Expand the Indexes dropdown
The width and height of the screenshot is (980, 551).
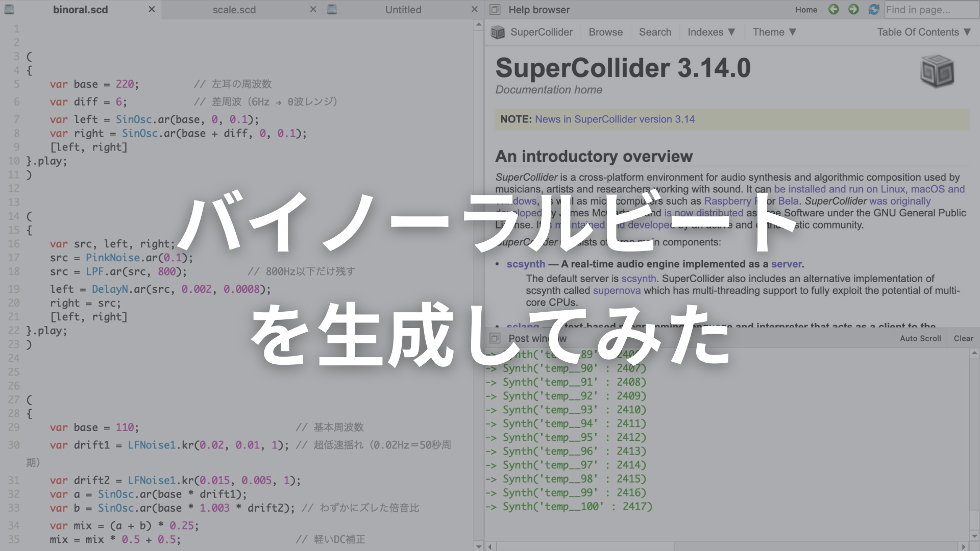tap(711, 32)
